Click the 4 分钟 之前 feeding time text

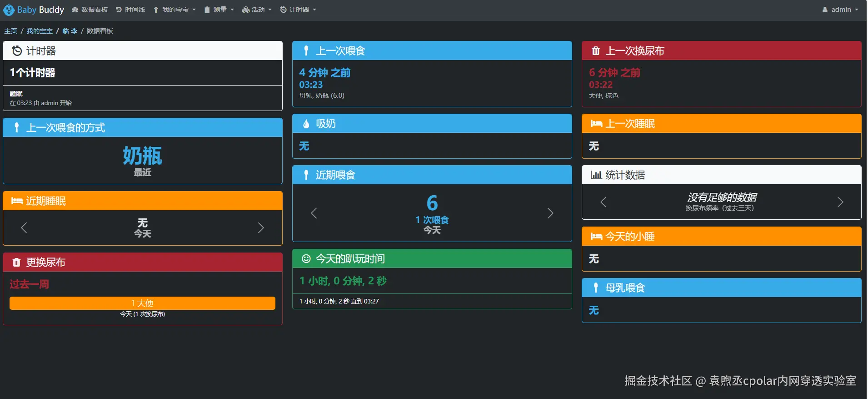click(x=325, y=73)
